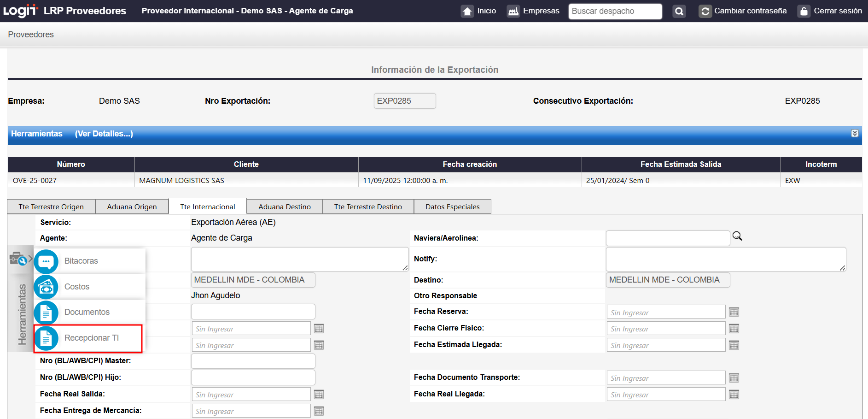Click the Buscar despacho search field
Screen dimensions: 868x419
coord(615,12)
